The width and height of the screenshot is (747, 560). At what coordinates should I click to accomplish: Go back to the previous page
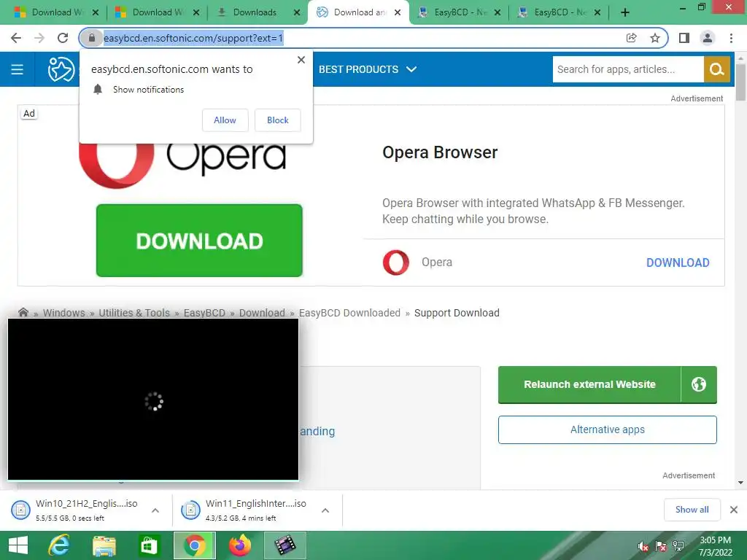[16, 38]
